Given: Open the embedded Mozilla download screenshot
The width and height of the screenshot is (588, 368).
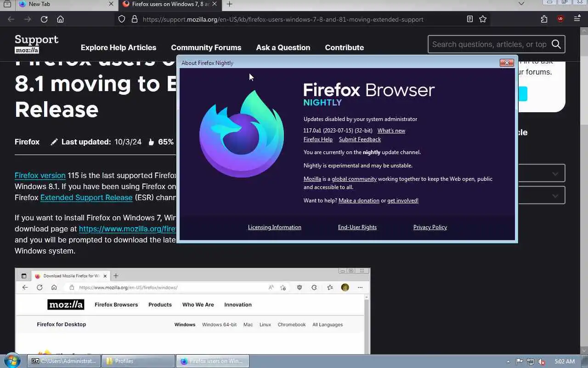Looking at the screenshot, I should pos(192,310).
